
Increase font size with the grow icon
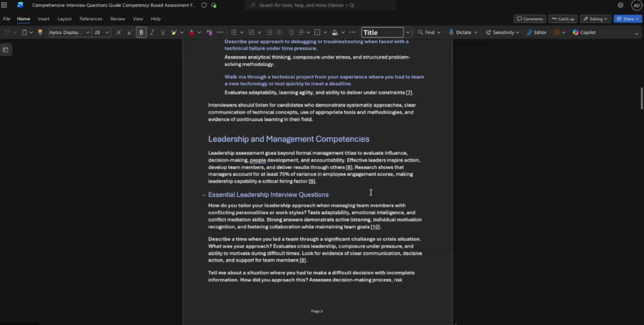pos(119,32)
